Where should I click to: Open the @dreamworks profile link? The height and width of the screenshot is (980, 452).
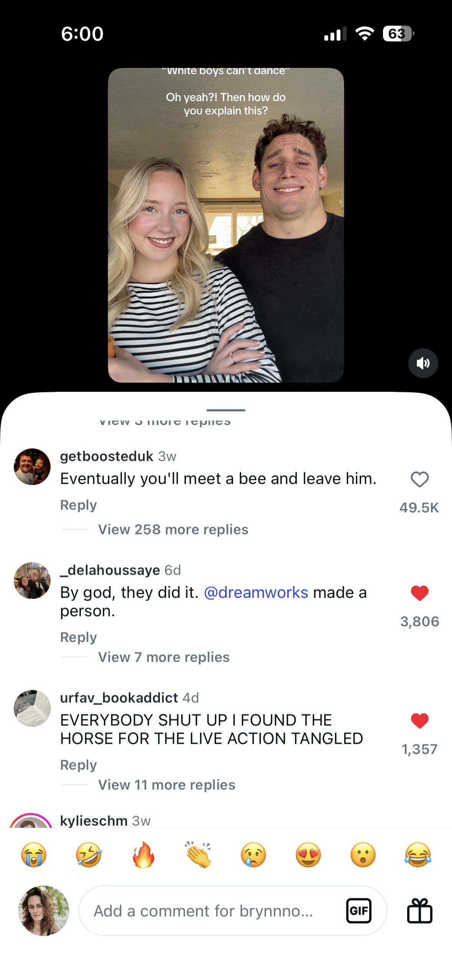[x=255, y=592]
